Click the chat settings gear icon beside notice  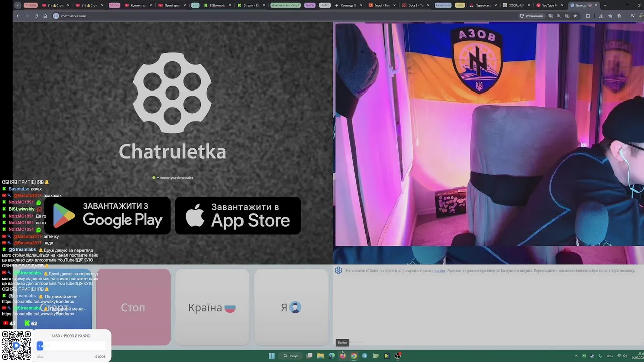338,270
